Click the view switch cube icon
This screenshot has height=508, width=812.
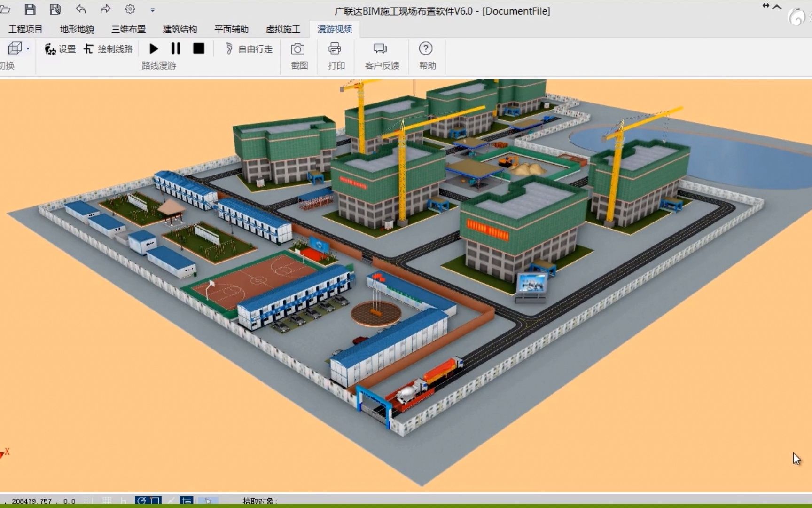[x=14, y=48]
